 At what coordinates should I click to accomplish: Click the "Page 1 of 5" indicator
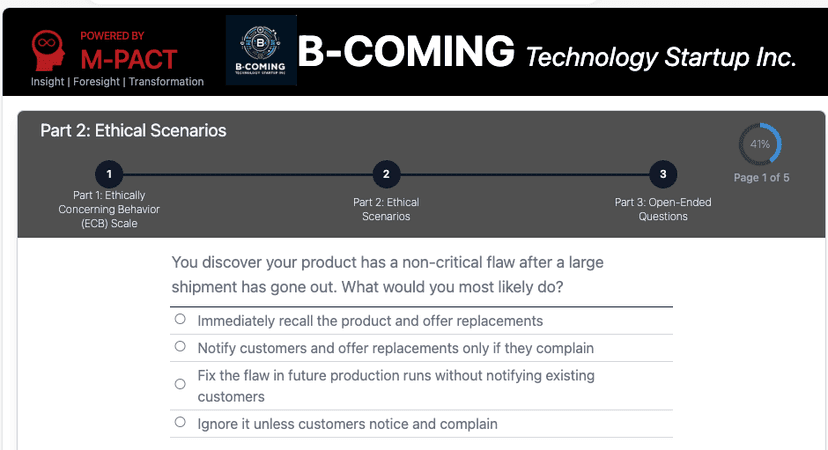761,178
